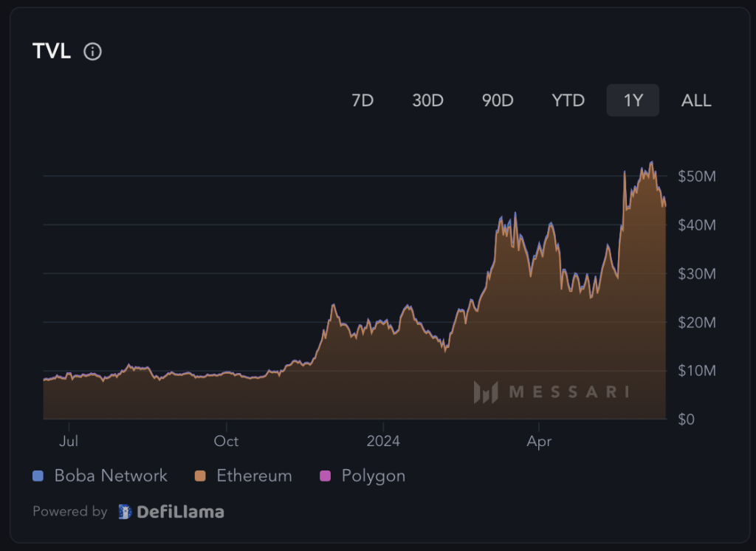Select the highlighted 1Y range

coord(633,100)
